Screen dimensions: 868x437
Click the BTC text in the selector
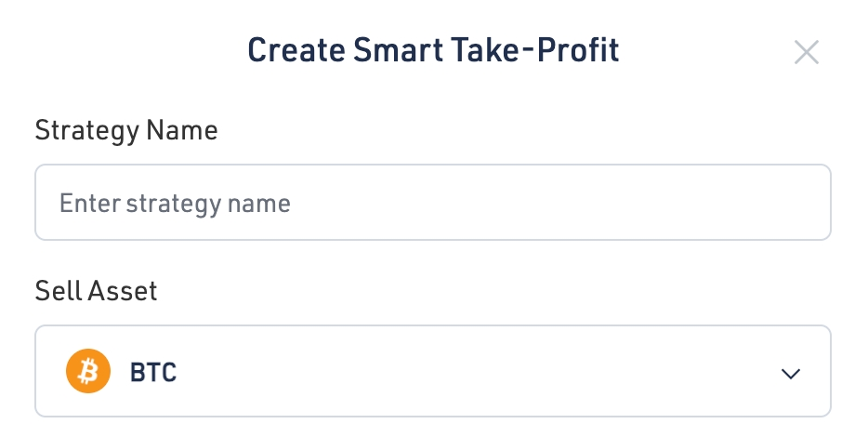[153, 374]
